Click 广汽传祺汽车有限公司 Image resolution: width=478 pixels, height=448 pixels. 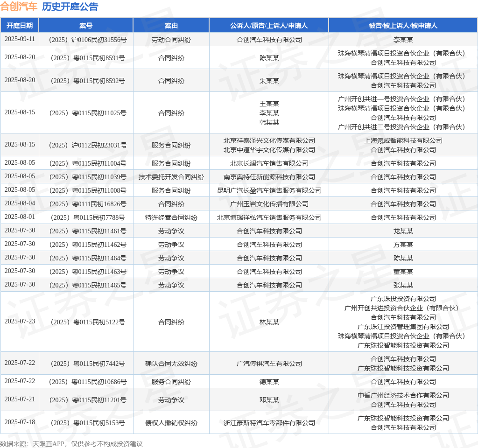(x=269, y=364)
